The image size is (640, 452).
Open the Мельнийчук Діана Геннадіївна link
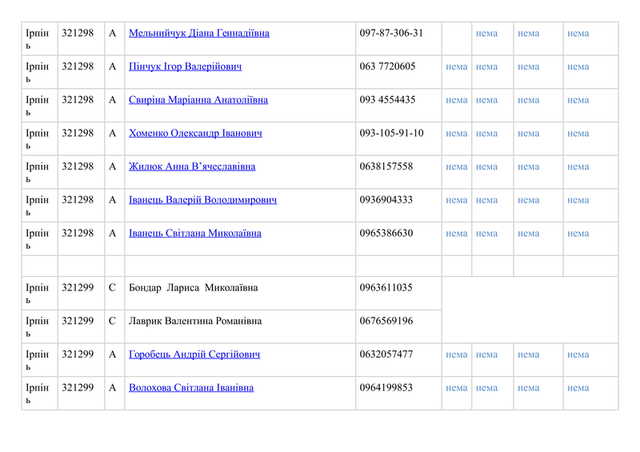tap(199, 33)
